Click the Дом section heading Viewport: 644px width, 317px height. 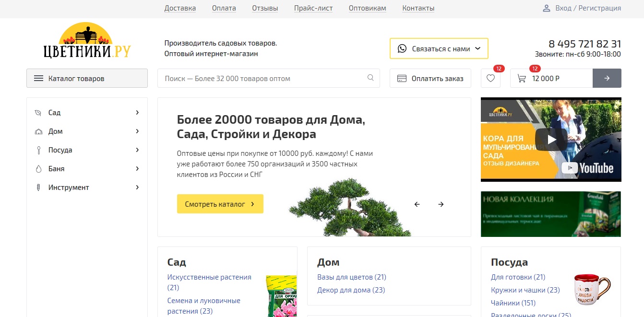pyautogui.click(x=328, y=262)
